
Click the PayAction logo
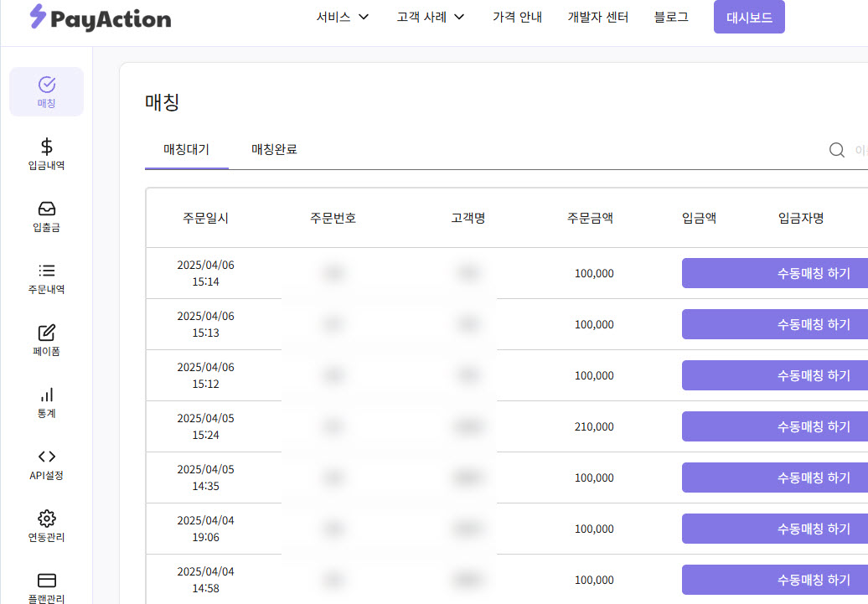(x=100, y=18)
